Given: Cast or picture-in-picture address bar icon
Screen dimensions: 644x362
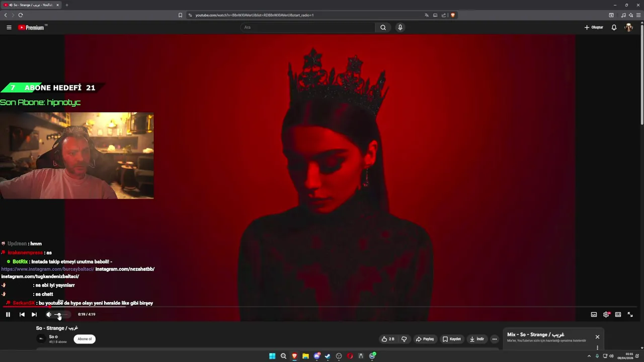Looking at the screenshot, I should pyautogui.click(x=435, y=15).
